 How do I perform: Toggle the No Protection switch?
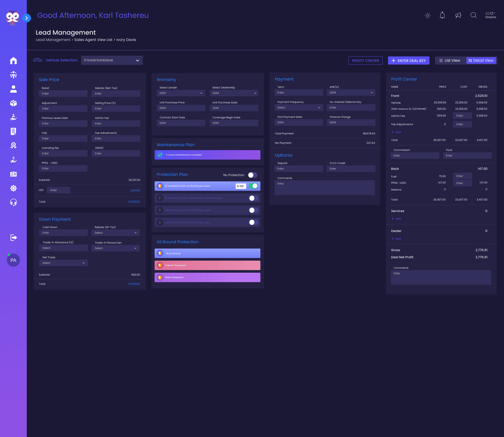253,175
